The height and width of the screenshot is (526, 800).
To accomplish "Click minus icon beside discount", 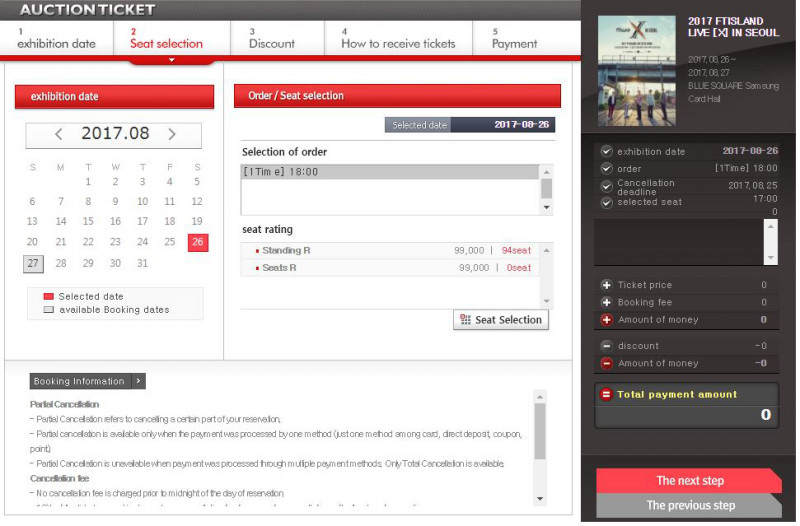I will click(x=606, y=346).
